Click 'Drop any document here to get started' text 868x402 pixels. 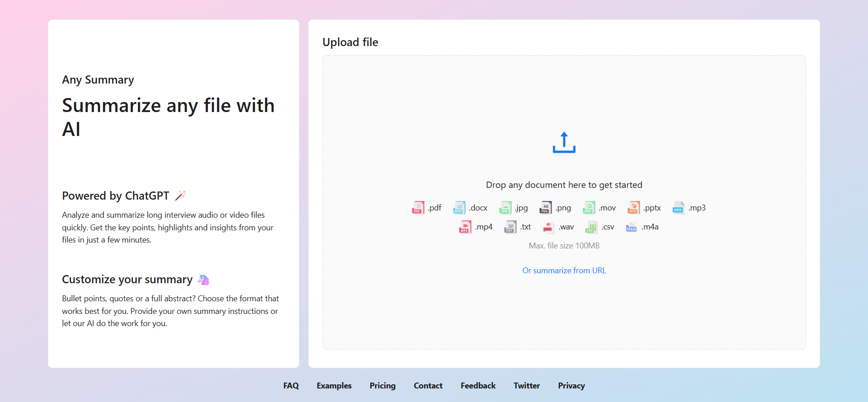564,185
